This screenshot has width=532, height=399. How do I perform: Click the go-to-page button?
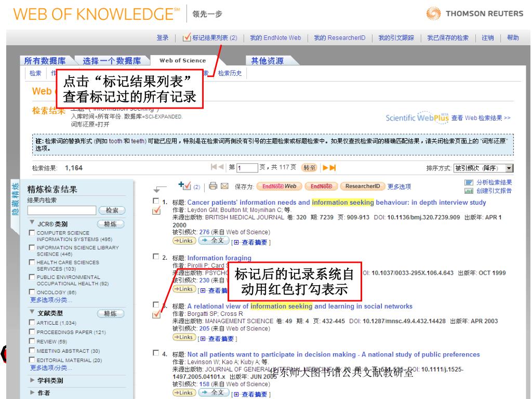[x=309, y=168]
